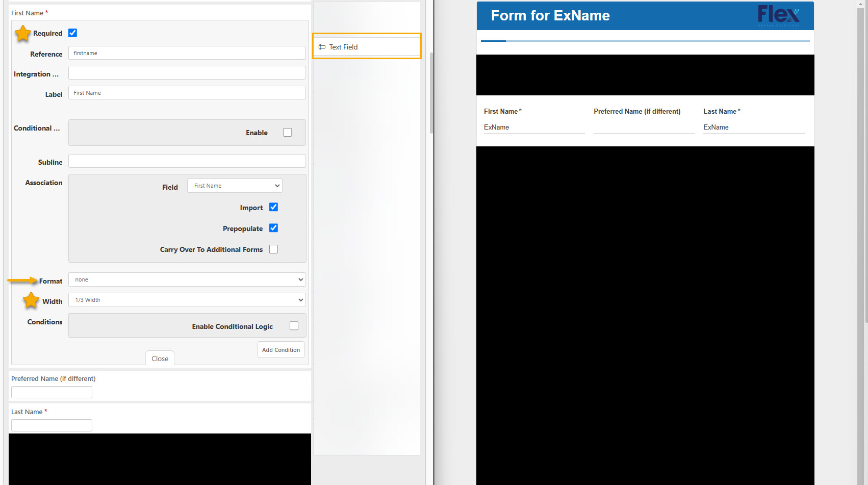Click the Enable Conditional Logic text
The image size is (868, 485).
coord(233,326)
